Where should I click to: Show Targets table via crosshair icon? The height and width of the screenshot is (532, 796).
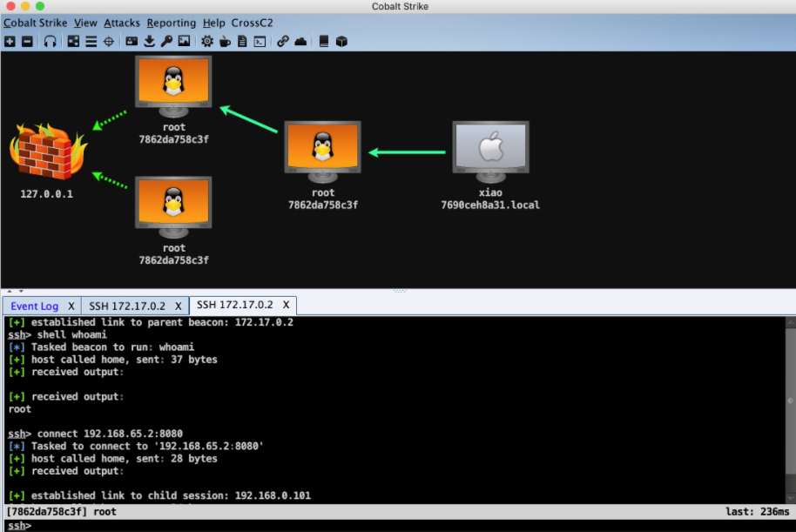click(x=109, y=41)
